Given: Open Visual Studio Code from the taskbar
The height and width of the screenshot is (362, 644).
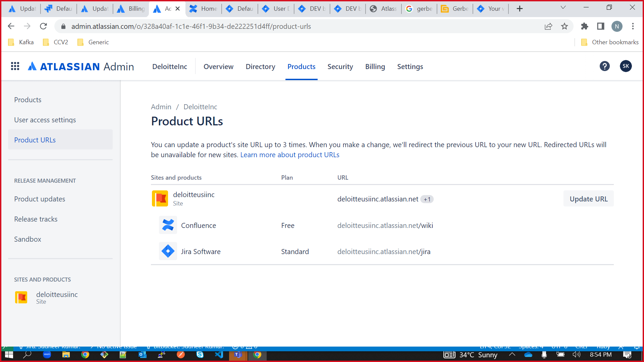Looking at the screenshot, I should pos(219,355).
